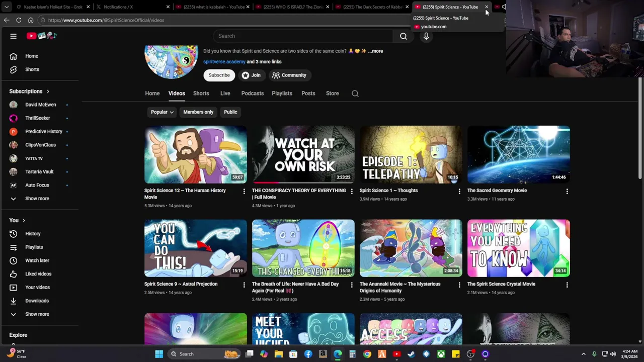
Task: Open the spiritverse.academy link
Action: click(x=224, y=62)
